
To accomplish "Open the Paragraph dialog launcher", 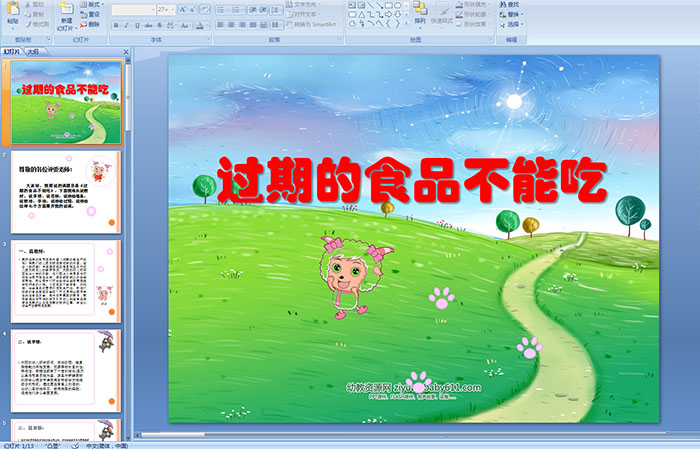I will click(340, 40).
